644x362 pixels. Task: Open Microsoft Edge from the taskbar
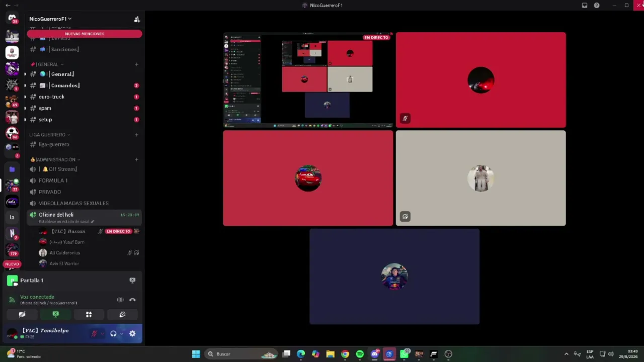tap(301, 354)
